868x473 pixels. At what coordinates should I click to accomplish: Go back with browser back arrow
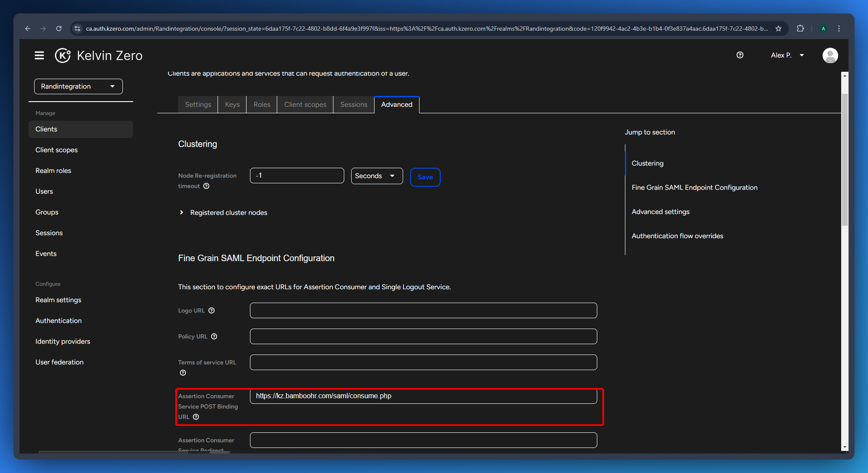(x=28, y=29)
